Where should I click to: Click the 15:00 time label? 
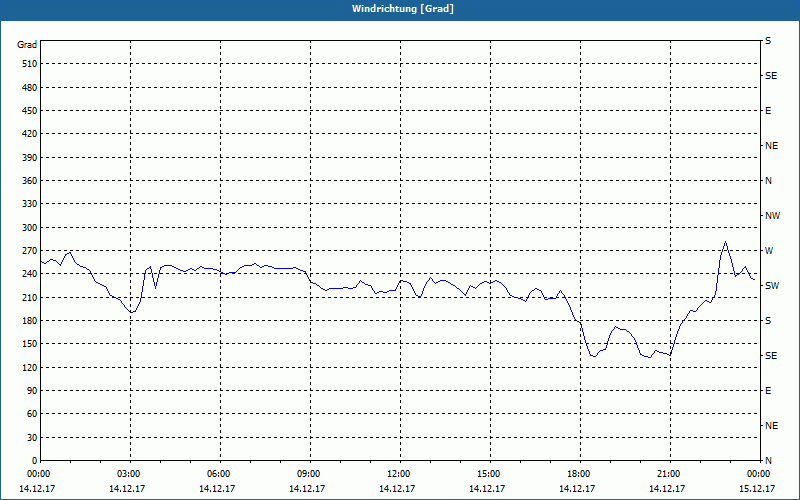[490, 474]
